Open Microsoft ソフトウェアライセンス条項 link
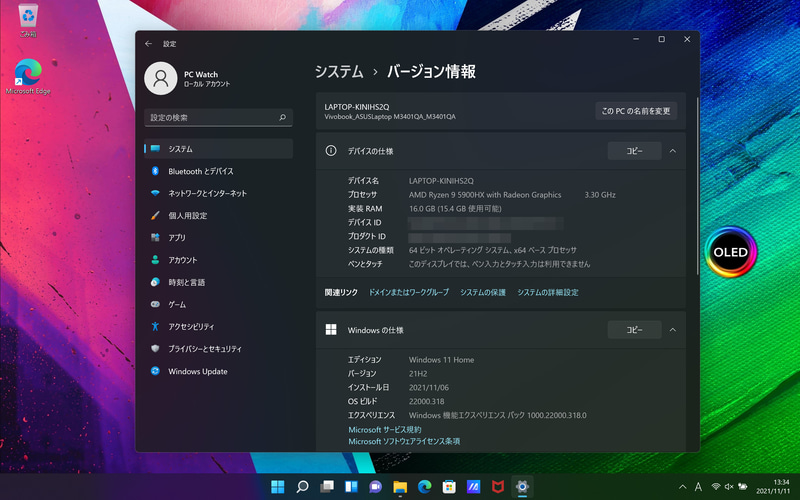 tap(404, 441)
